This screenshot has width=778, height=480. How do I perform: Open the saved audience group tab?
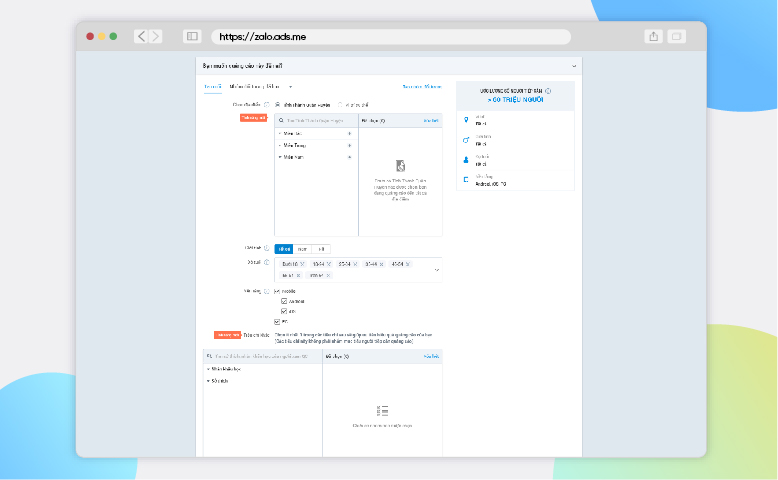tap(255, 87)
